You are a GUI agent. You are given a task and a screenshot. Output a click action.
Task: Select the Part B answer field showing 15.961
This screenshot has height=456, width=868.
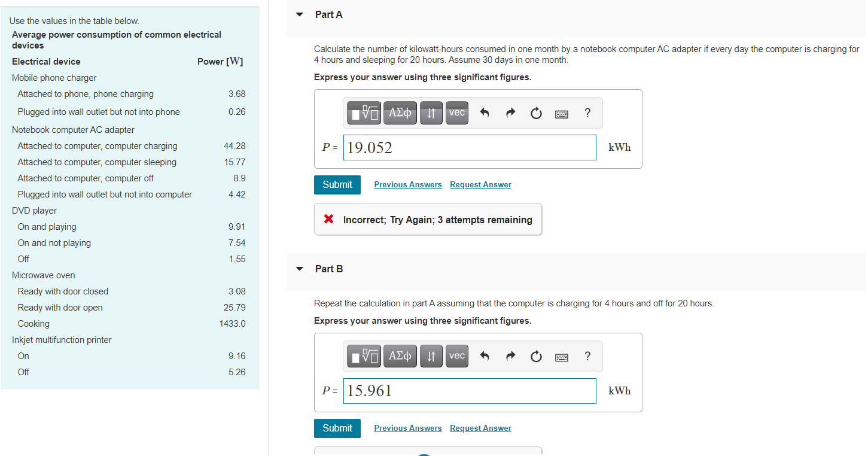click(470, 391)
